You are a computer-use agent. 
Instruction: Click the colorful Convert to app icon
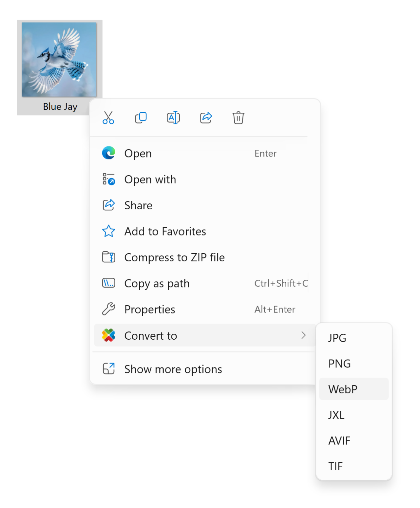[x=109, y=335]
